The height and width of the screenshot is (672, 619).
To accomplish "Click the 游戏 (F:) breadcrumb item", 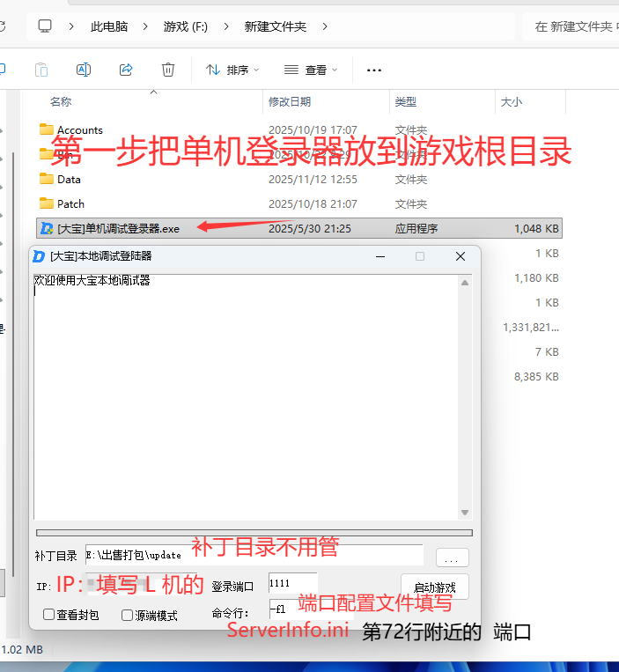I will click(x=186, y=26).
